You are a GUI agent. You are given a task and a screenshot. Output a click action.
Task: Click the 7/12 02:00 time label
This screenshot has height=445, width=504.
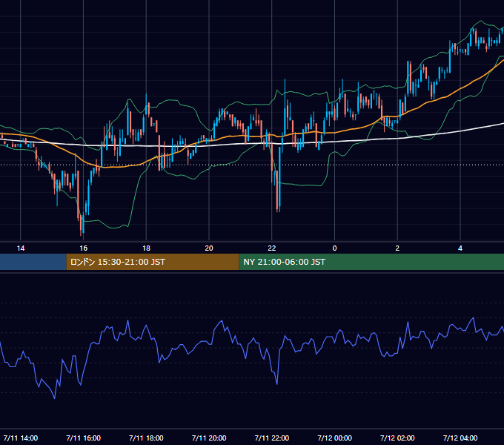397,438
